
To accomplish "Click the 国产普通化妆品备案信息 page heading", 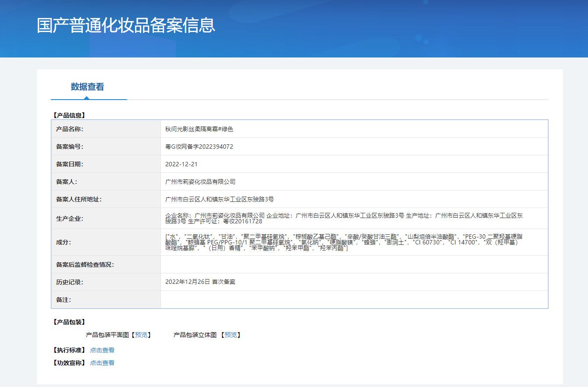I will tap(126, 25).
